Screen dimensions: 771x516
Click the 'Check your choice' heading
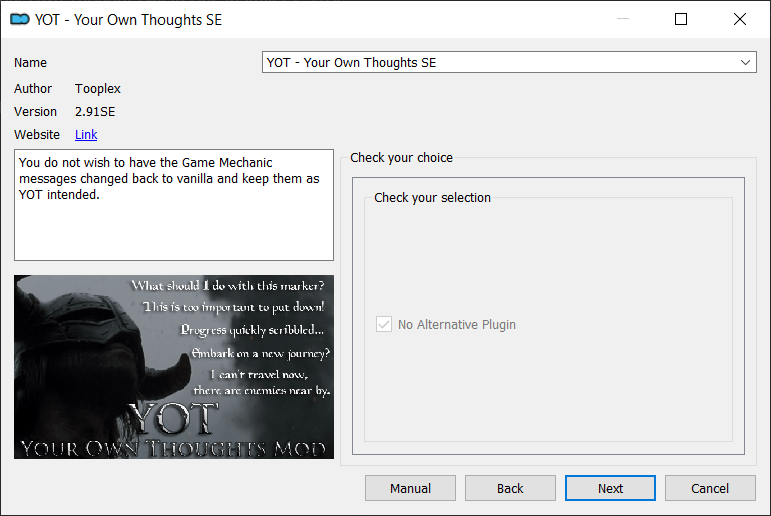401,157
